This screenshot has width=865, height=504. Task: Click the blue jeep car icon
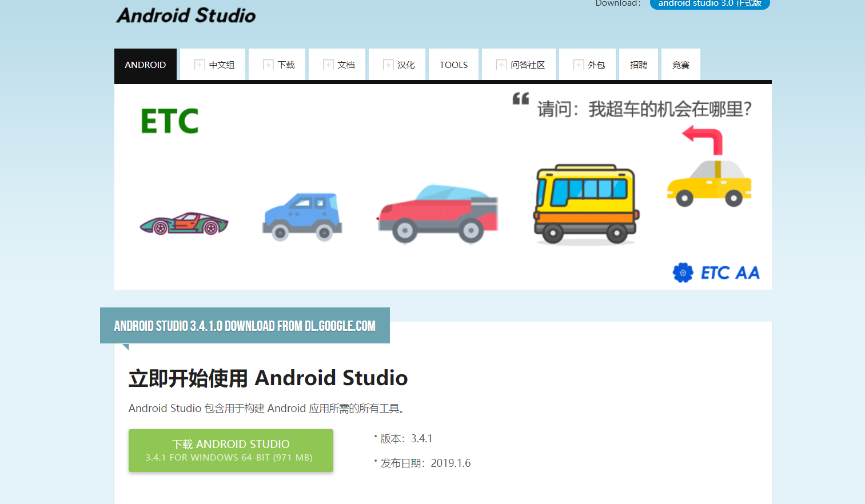pyautogui.click(x=302, y=217)
